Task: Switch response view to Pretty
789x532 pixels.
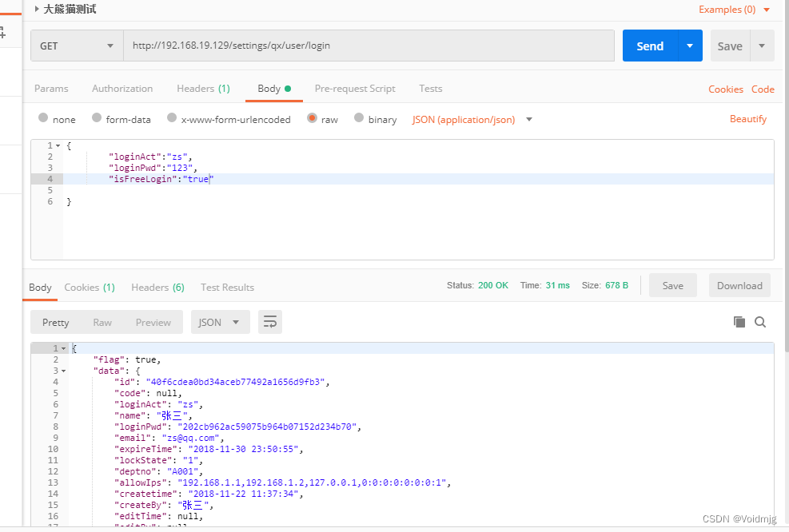Action: pos(55,323)
